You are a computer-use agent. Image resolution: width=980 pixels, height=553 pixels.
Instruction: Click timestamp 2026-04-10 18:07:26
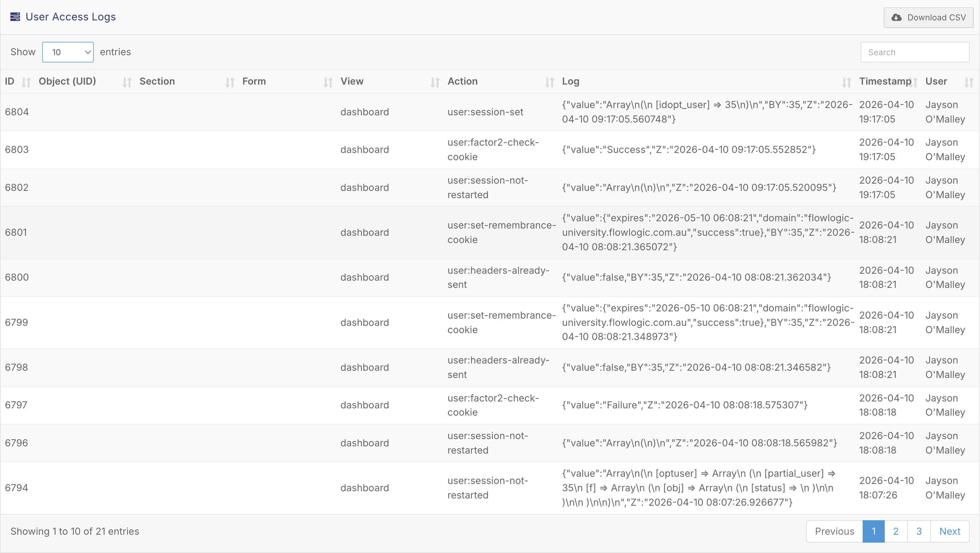pyautogui.click(x=886, y=488)
